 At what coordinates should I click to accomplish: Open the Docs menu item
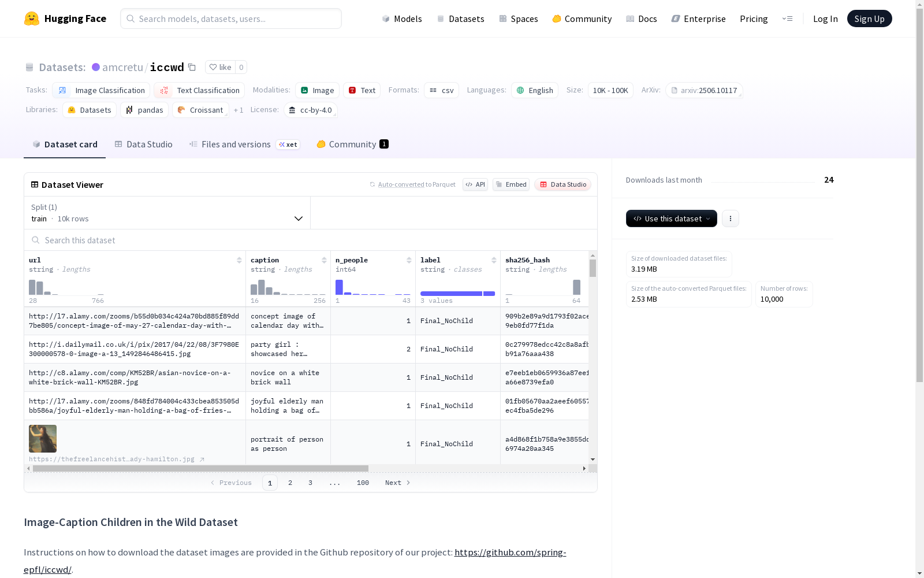[642, 18]
